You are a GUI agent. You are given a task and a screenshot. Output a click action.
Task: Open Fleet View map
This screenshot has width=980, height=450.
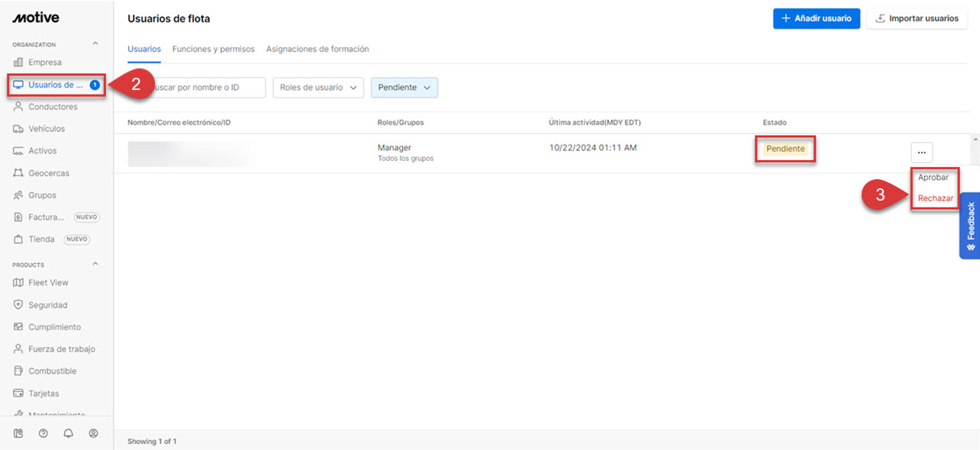pos(47,283)
